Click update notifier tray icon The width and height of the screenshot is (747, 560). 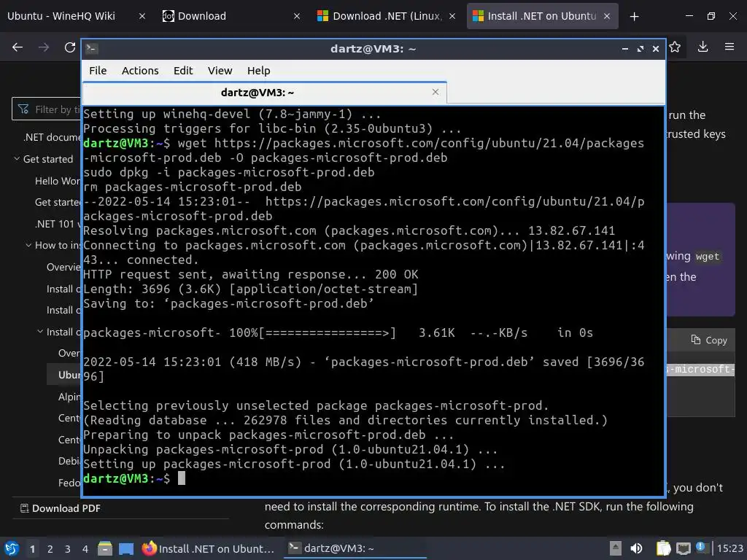pos(700,547)
